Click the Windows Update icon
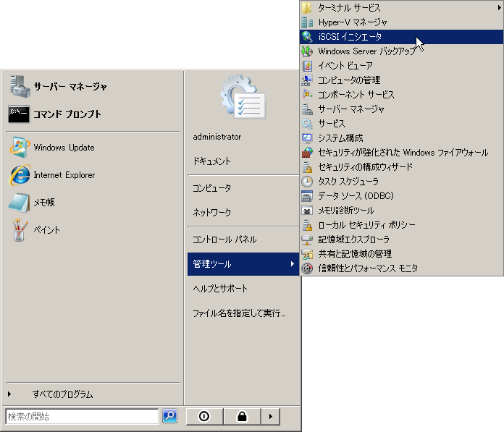504x432 pixels. tap(20, 148)
